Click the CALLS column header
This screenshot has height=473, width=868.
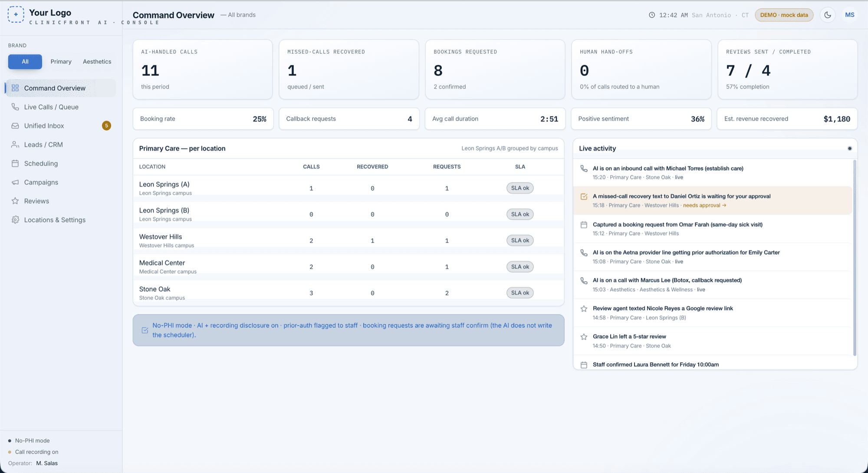311,167
